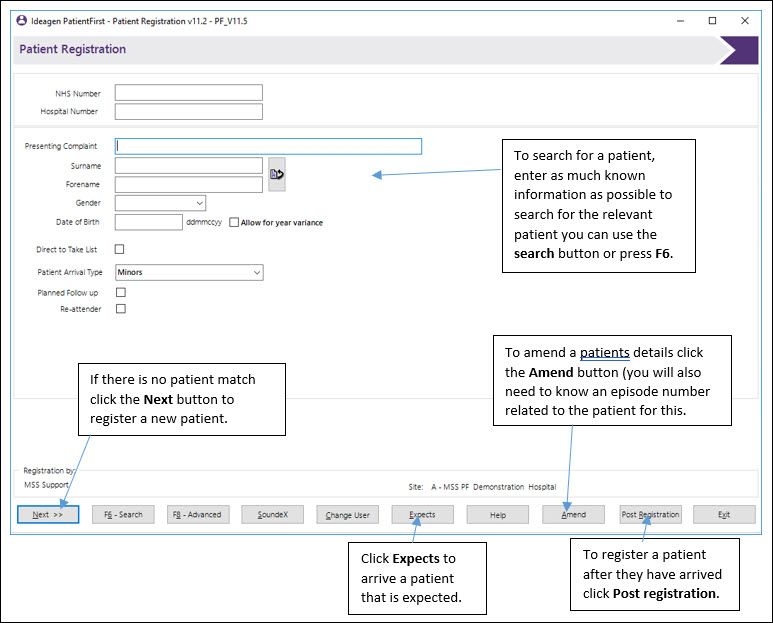Viewport: 773px width, 623px height.
Task: Enable Allow for year variance checkbox
Action: click(234, 222)
